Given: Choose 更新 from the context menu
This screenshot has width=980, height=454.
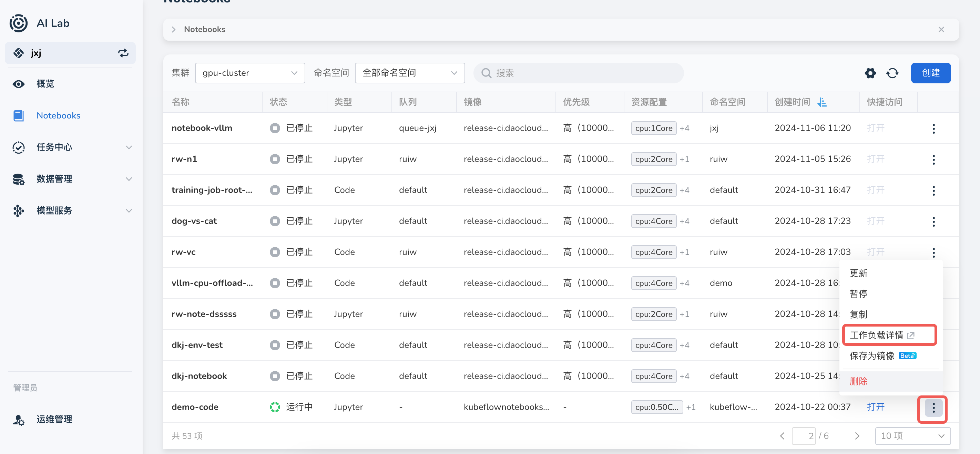Looking at the screenshot, I should (858, 274).
